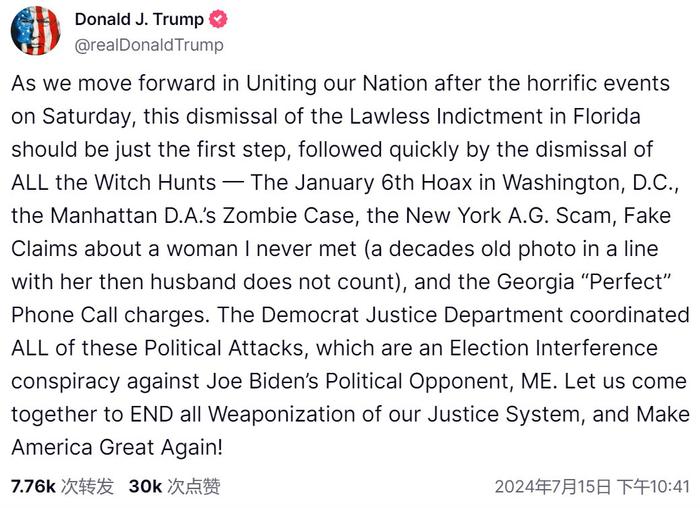Screen dimensions: 700x508
Task: Click the profile avatar image
Action: click(x=36, y=30)
